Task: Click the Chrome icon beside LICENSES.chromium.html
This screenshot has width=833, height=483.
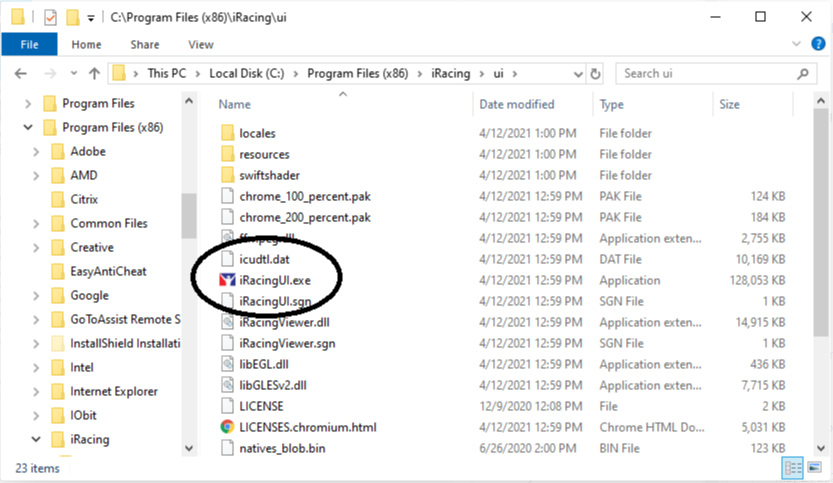Action: 227,427
